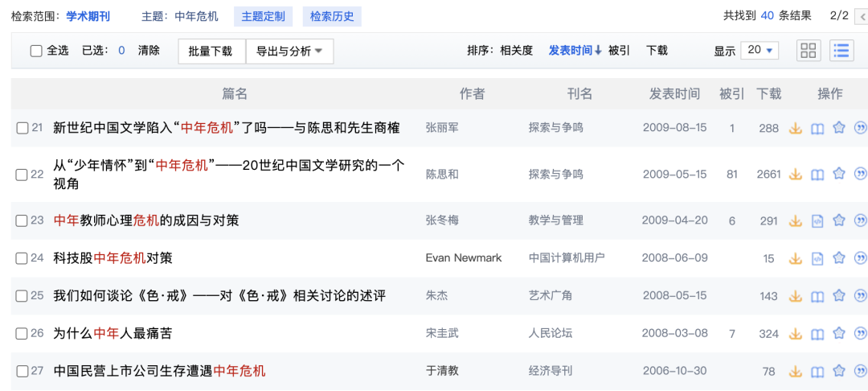Favorite the Evan Newmark article
This screenshot has width=868, height=391.
[839, 258]
